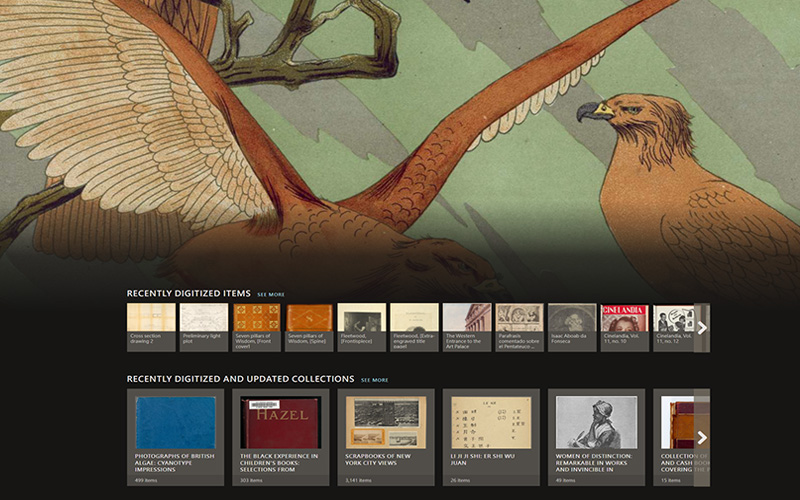Screen dimensions: 800x500
Task: Select the Preliminary light plot thumbnail
Action: pyautogui.click(x=204, y=326)
